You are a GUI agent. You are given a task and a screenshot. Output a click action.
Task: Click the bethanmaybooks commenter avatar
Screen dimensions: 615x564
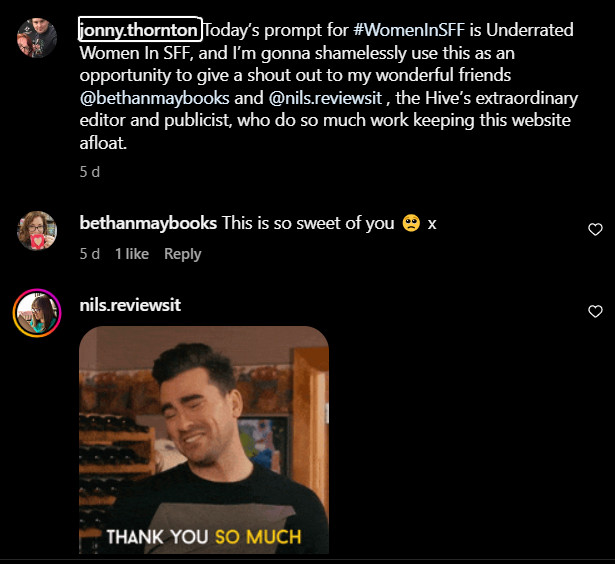[37, 231]
